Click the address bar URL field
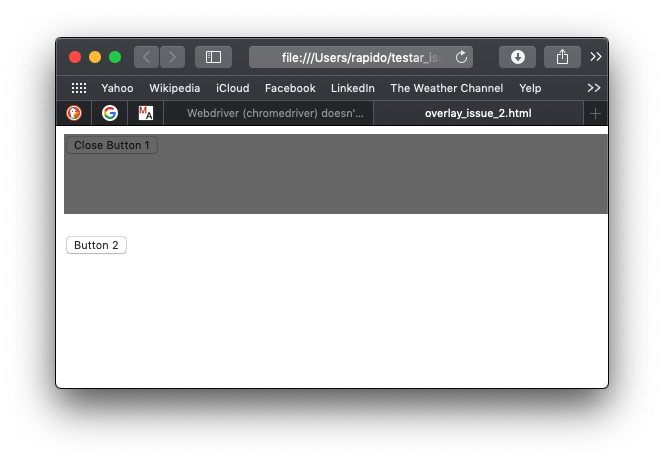The image size is (664, 462). pyautogui.click(x=361, y=57)
